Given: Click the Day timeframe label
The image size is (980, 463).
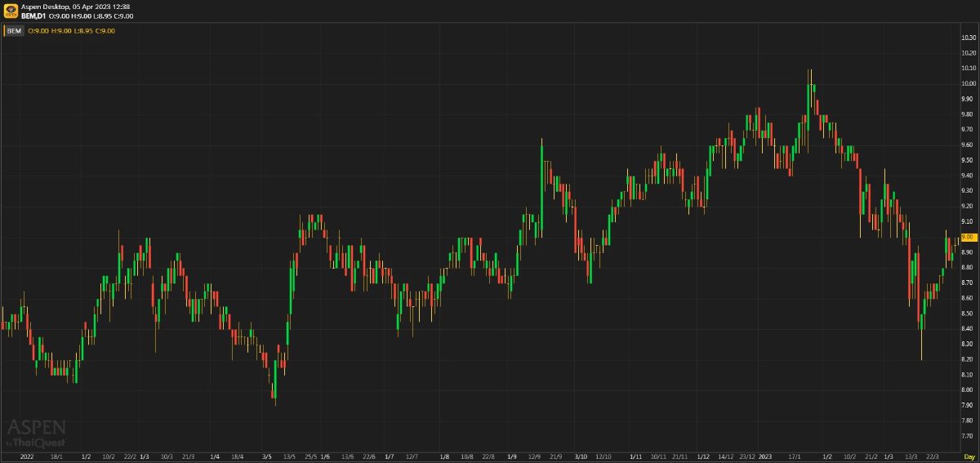Looking at the screenshot, I should (969, 456).
